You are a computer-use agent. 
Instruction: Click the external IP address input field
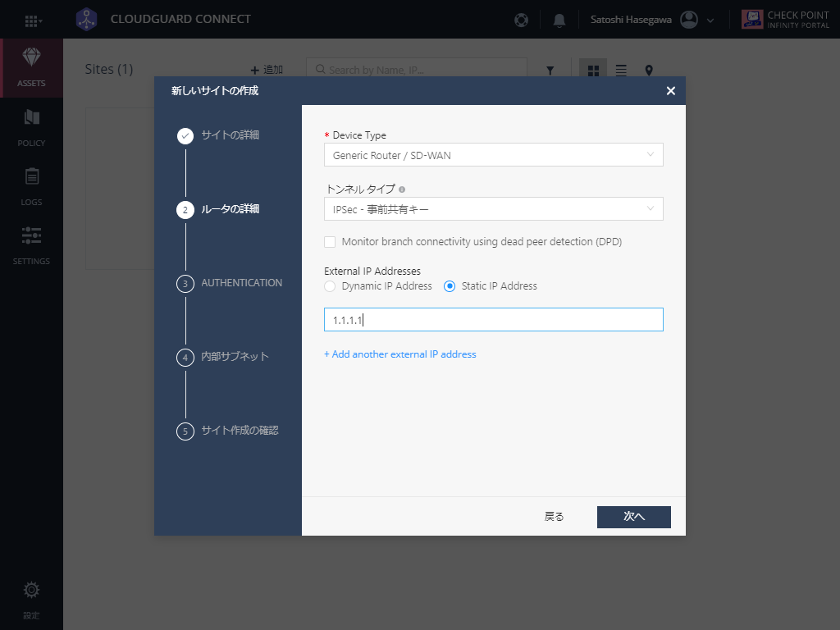(493, 320)
